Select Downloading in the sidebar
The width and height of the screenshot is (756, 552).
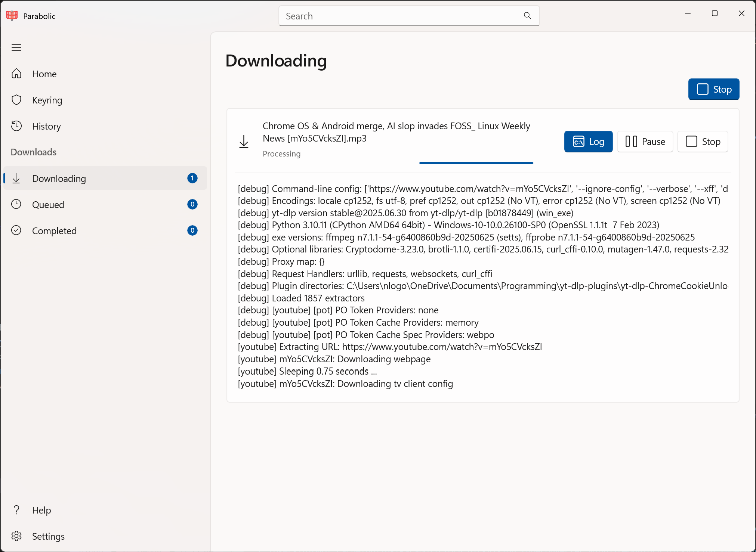coord(59,179)
